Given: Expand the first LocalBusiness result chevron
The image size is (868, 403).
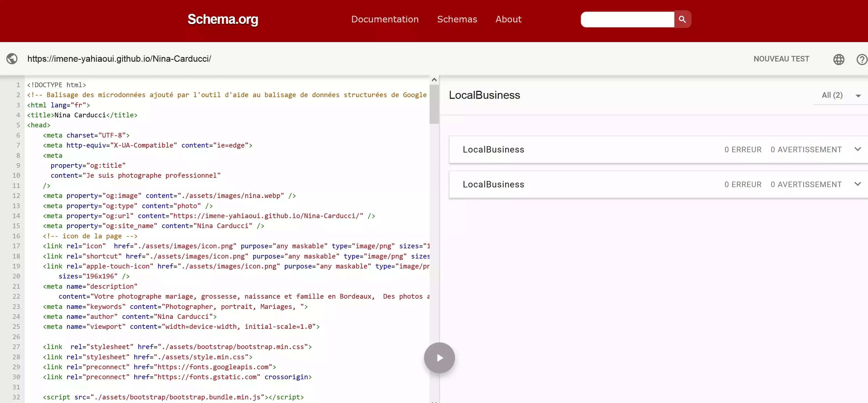Looking at the screenshot, I should point(857,149).
